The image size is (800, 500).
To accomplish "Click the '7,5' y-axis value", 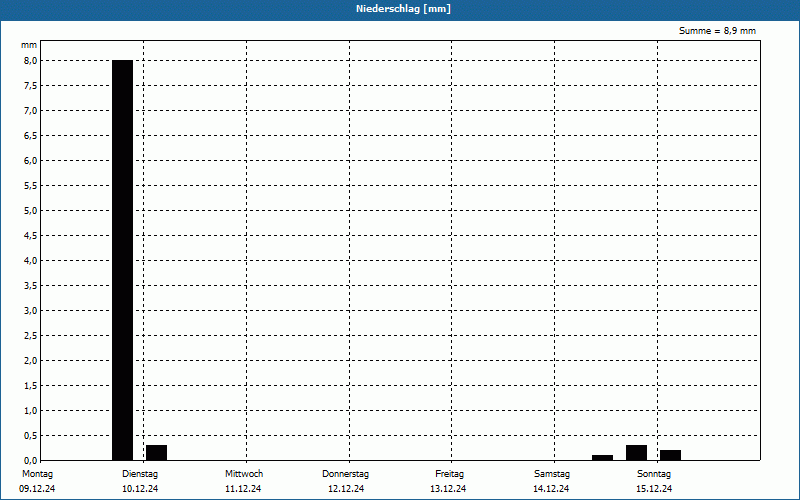I will click(31, 86).
